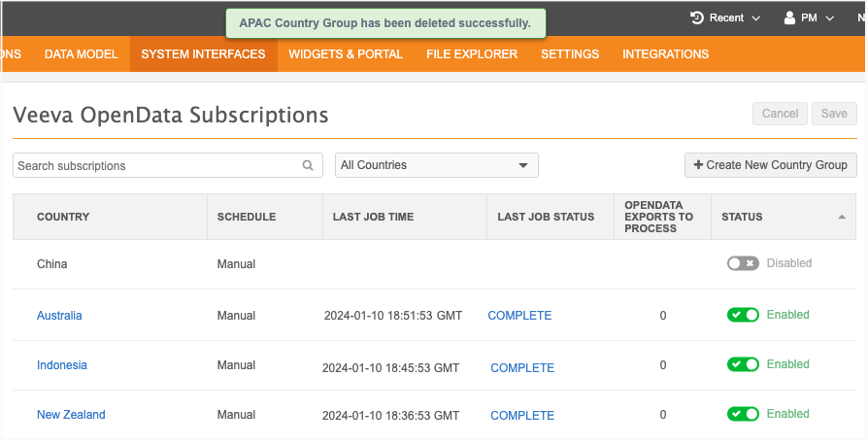Viewport: 868px width, 444px height.
Task: Open the Australia subscription link
Action: (59, 316)
